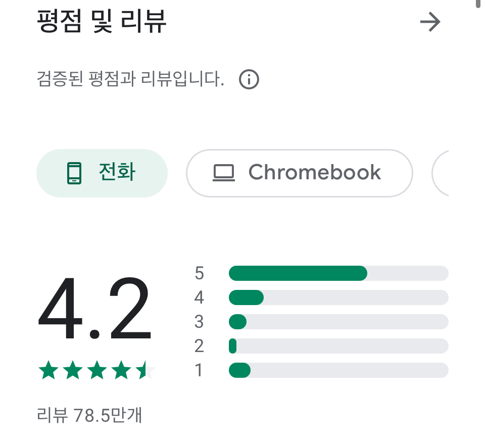
Task: Click the 5-star rating bar
Action: pyautogui.click(x=338, y=273)
